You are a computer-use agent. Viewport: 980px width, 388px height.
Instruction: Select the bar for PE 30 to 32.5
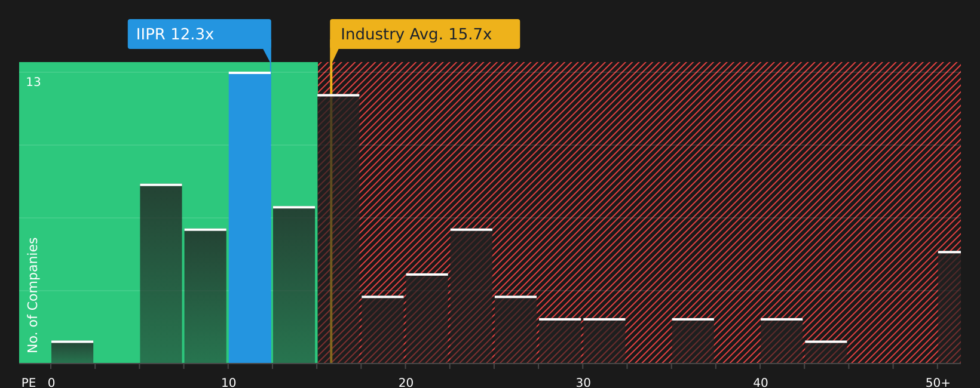click(604, 341)
